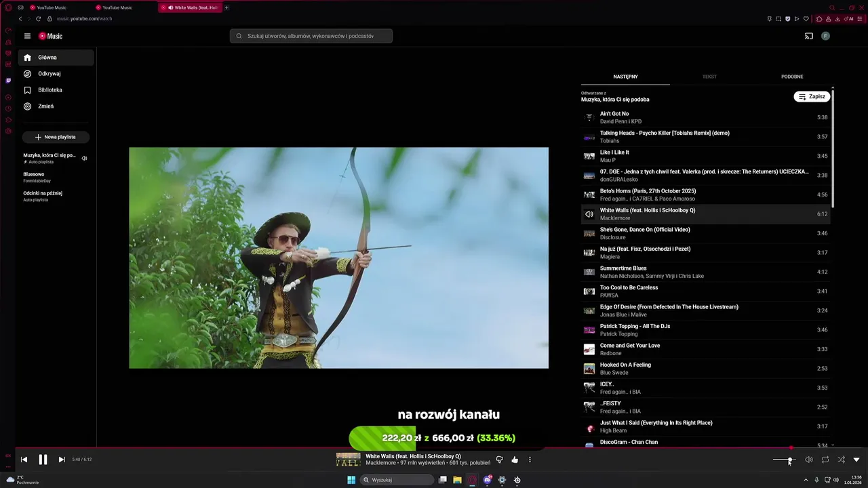
Task: Open the Windows Start menu
Action: pos(351,480)
